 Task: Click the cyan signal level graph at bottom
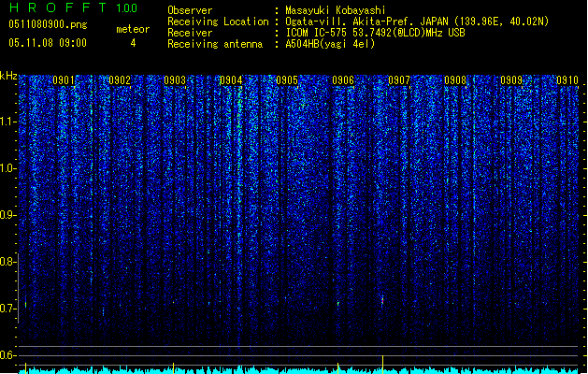tap(298, 370)
